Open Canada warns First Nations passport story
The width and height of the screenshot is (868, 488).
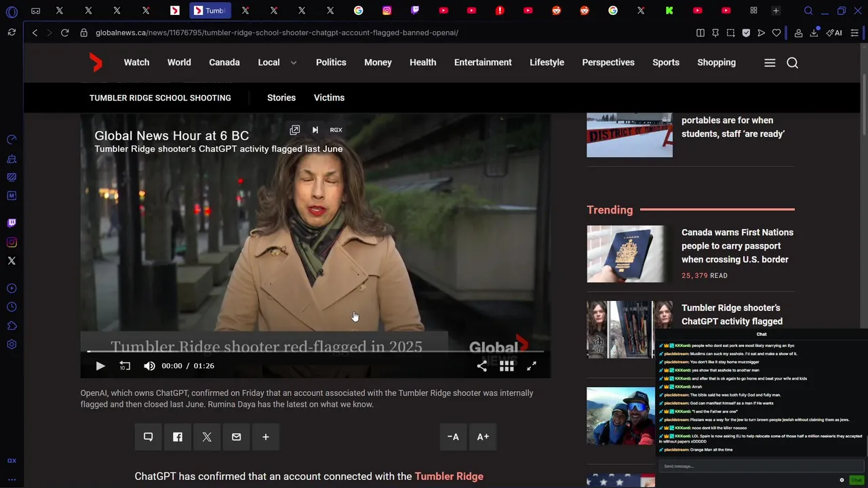(x=737, y=246)
